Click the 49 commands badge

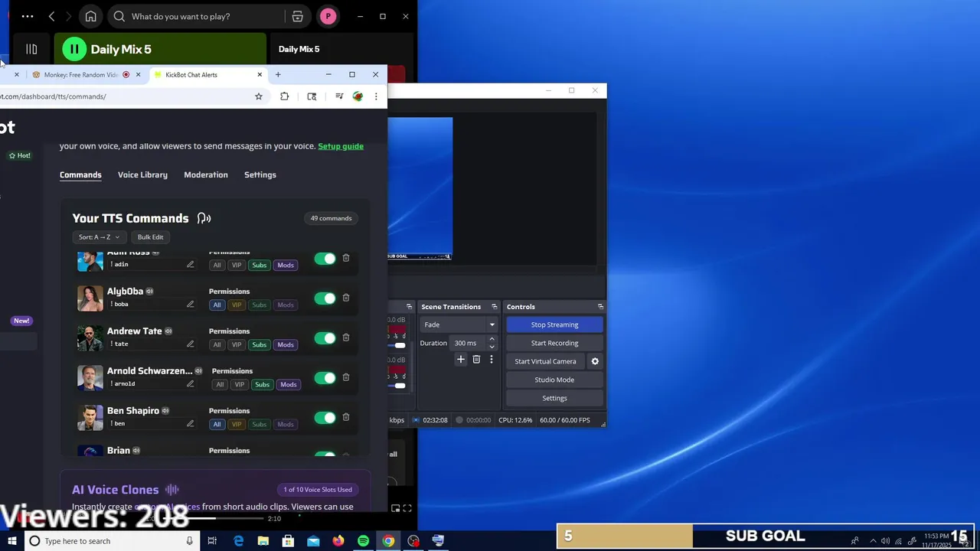pyautogui.click(x=331, y=218)
